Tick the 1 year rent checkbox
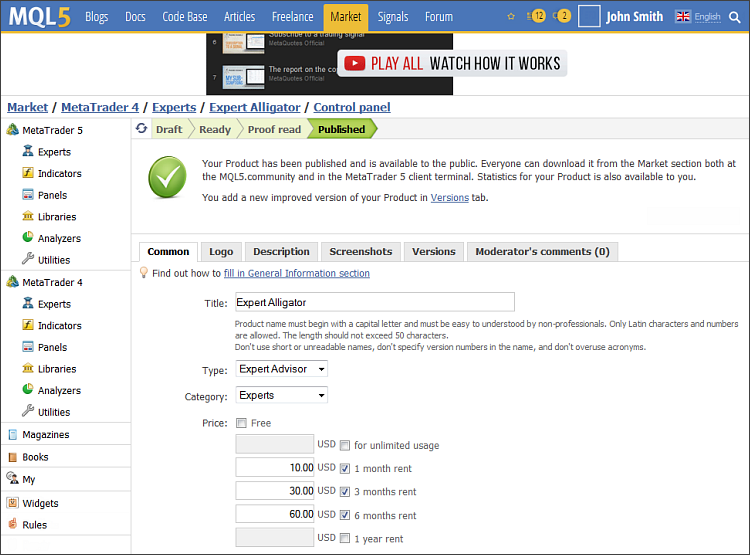 [x=345, y=539]
